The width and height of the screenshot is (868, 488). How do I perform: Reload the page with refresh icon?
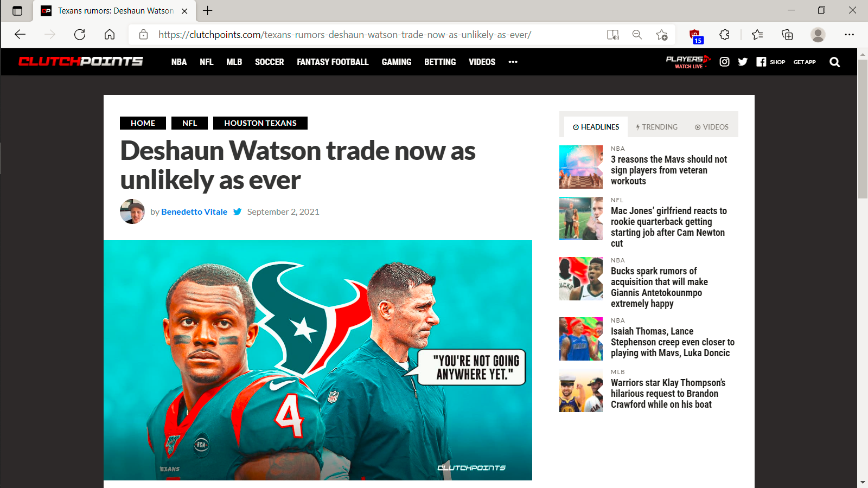tap(80, 35)
